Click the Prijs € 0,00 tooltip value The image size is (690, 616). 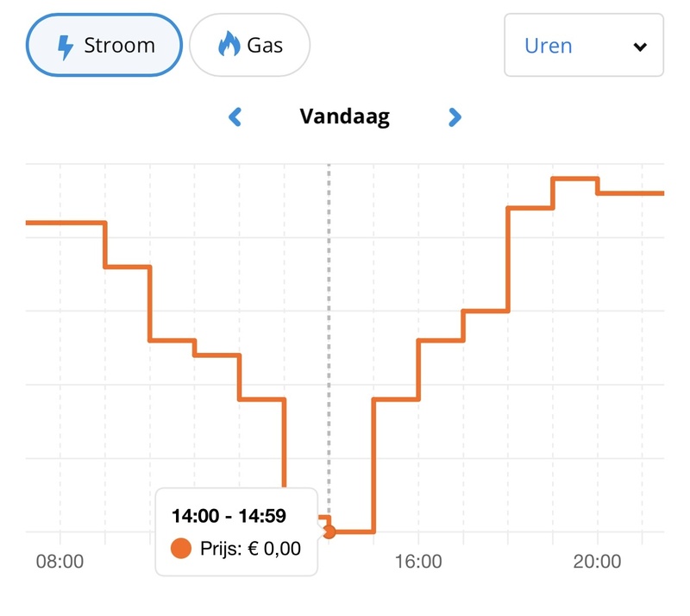(x=252, y=548)
